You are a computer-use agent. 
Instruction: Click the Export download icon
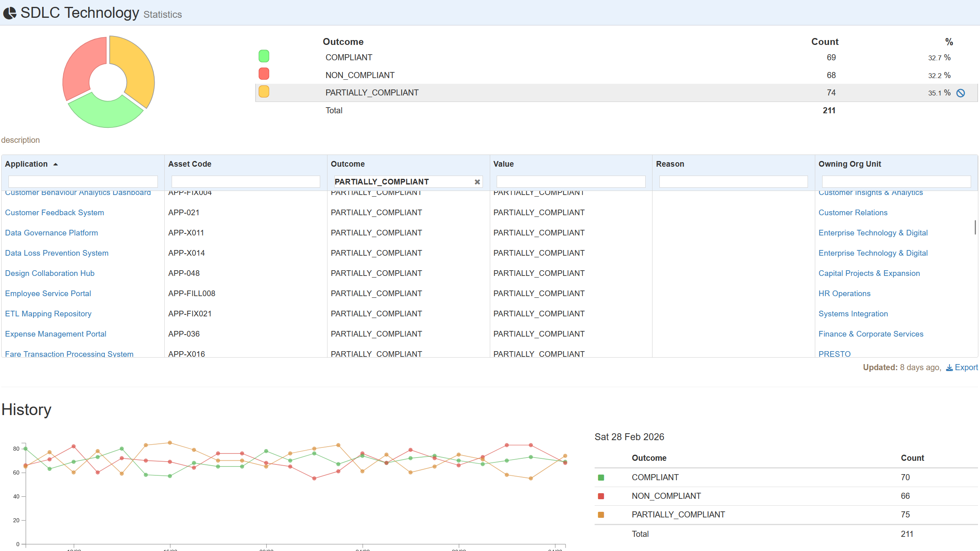(949, 368)
